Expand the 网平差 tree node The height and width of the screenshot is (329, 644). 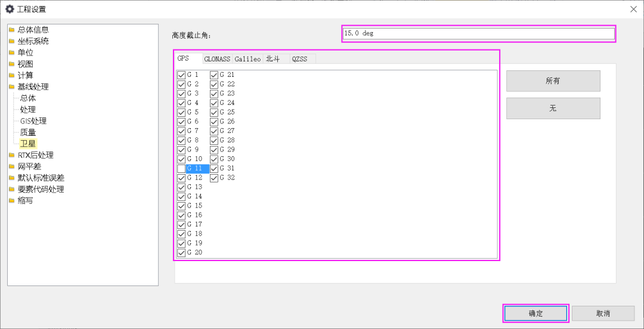point(29,166)
